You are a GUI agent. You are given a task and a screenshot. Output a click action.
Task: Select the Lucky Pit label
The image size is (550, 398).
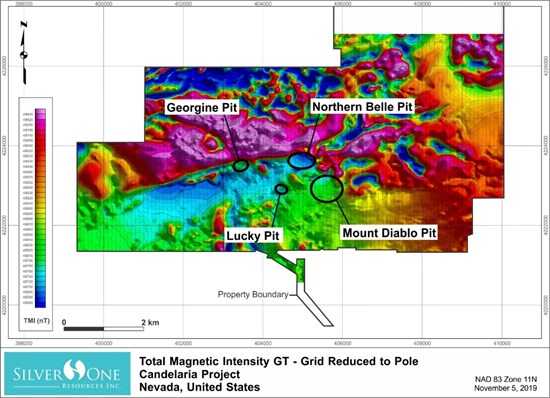(253, 236)
